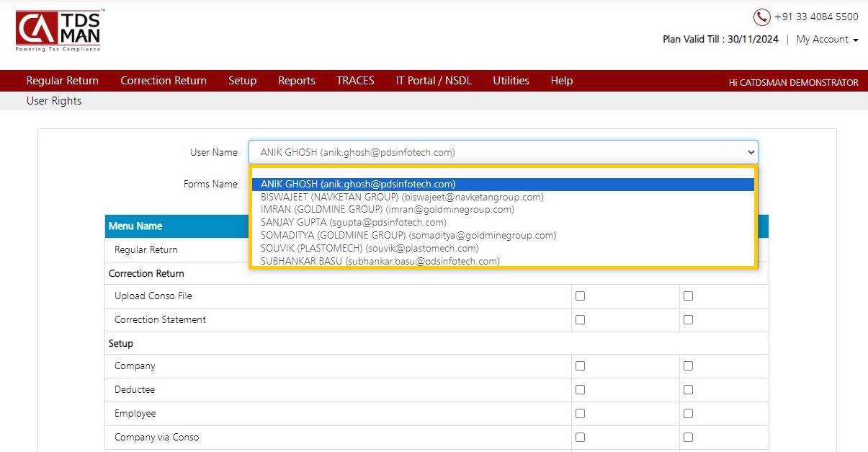Open the Correction Return menu
The image size is (868, 452).
pos(164,81)
